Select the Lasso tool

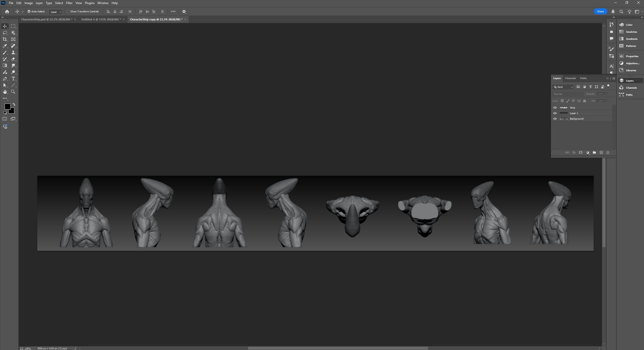click(5, 33)
